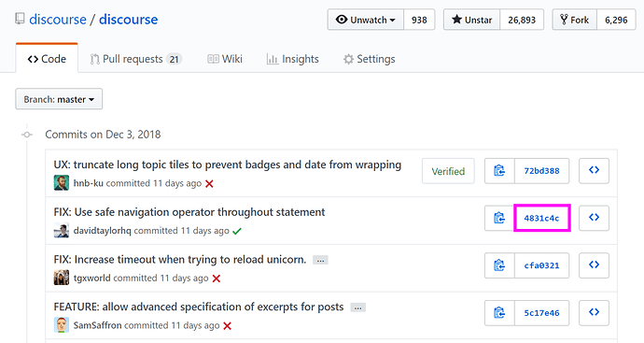Open the Wiki tab
This screenshot has width=644, height=343.
point(225,59)
